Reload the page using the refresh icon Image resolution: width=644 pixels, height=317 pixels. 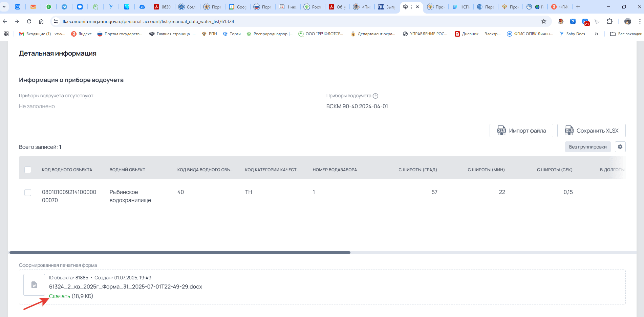(x=29, y=21)
